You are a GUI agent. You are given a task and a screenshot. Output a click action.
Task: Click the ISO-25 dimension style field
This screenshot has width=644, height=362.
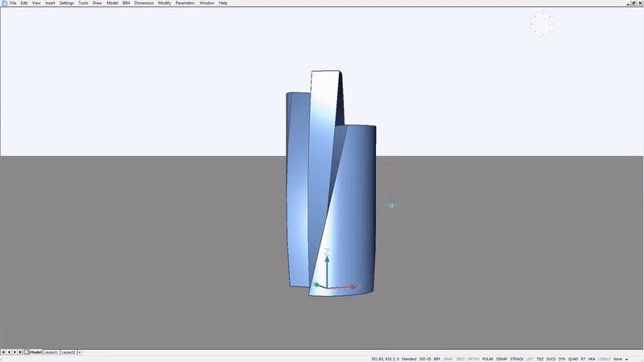425,359
